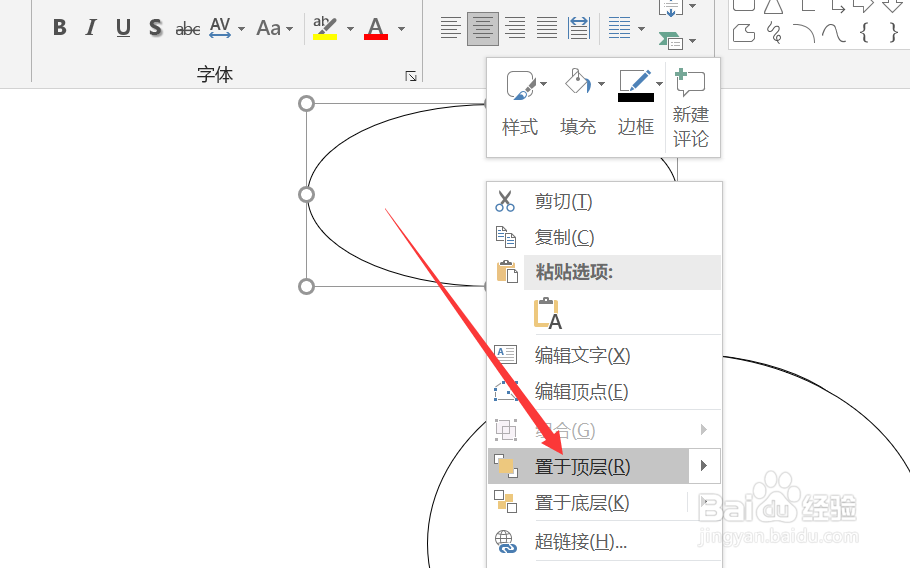This screenshot has width=910, height=568.
Task: Select curve shape in gallery
Action: (x=834, y=32)
